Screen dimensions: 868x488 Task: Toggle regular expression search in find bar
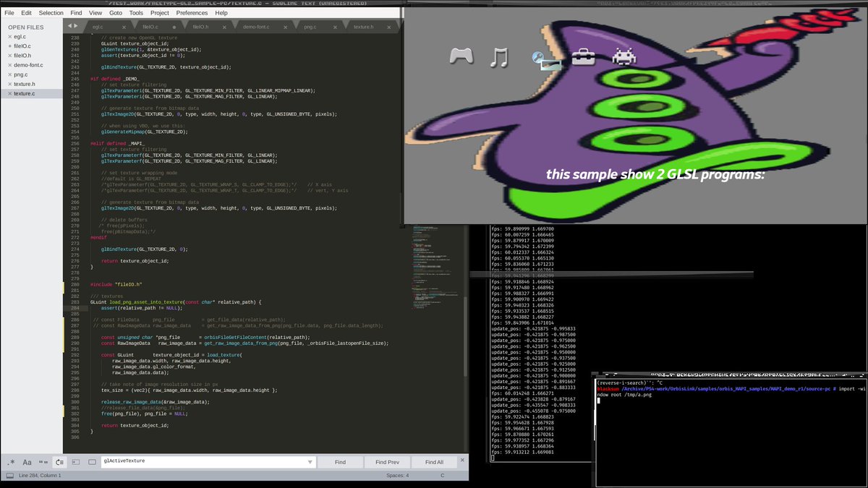pyautogui.click(x=11, y=462)
